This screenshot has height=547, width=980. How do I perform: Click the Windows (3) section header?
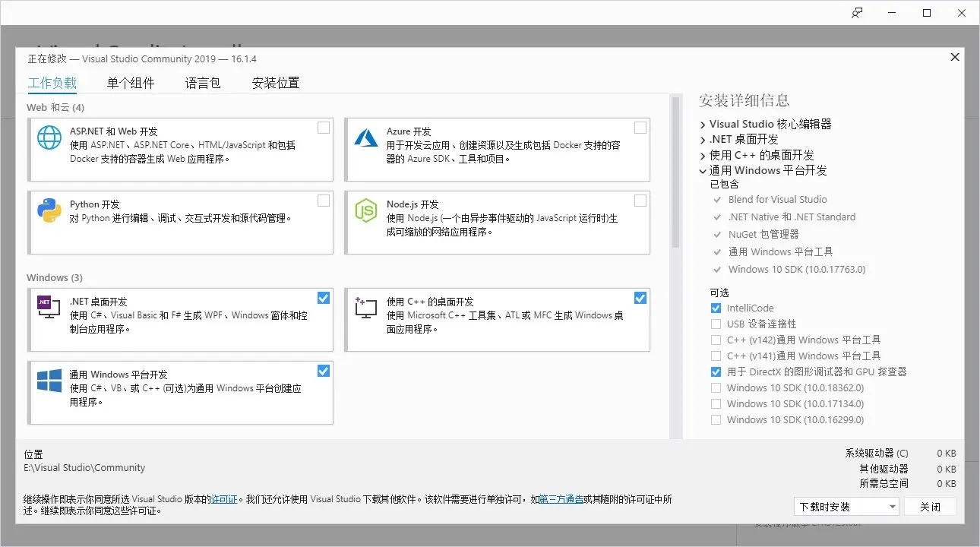click(55, 278)
